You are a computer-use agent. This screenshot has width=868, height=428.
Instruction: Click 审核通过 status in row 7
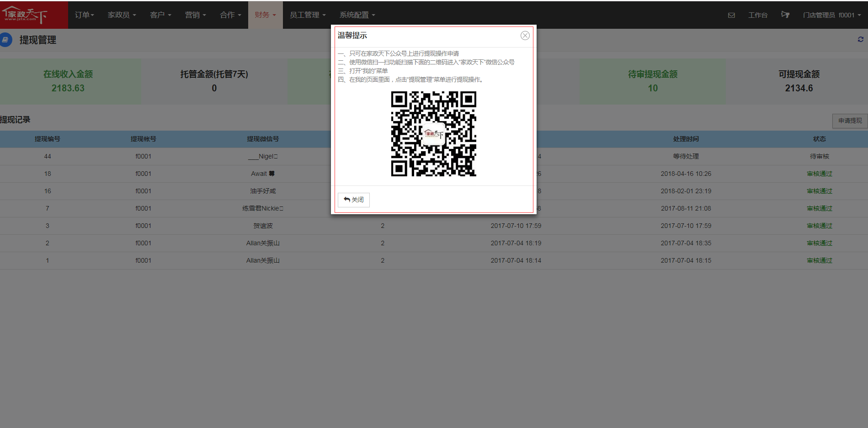click(x=819, y=208)
